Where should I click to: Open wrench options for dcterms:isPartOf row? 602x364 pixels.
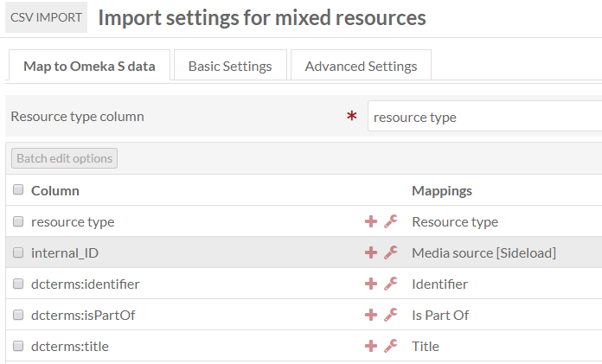click(391, 315)
